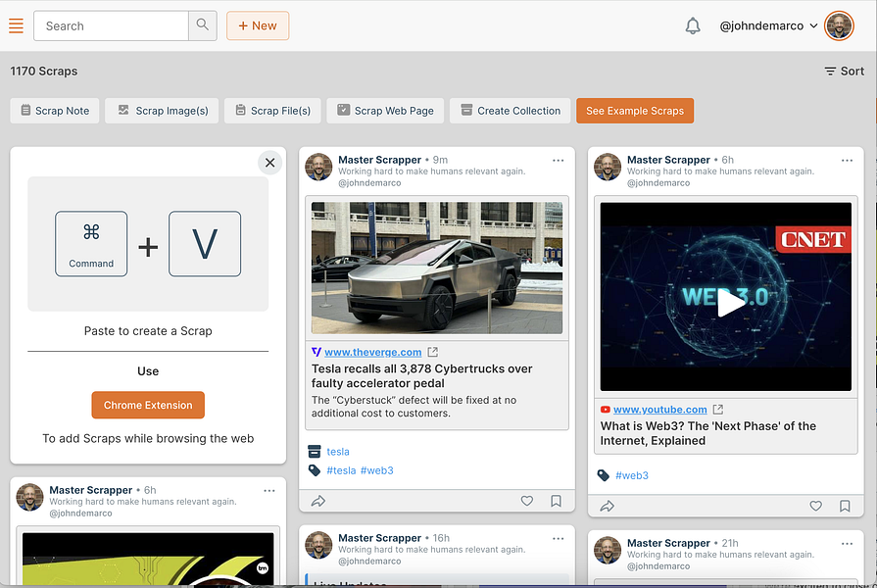Click the tag icon on Tesla scrap
The image size is (877, 588).
pyautogui.click(x=315, y=470)
